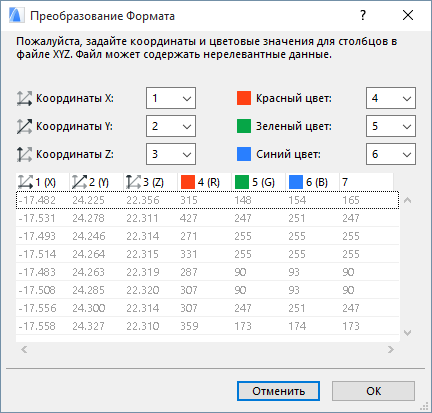Select the cell with value -17.508

click(x=37, y=290)
